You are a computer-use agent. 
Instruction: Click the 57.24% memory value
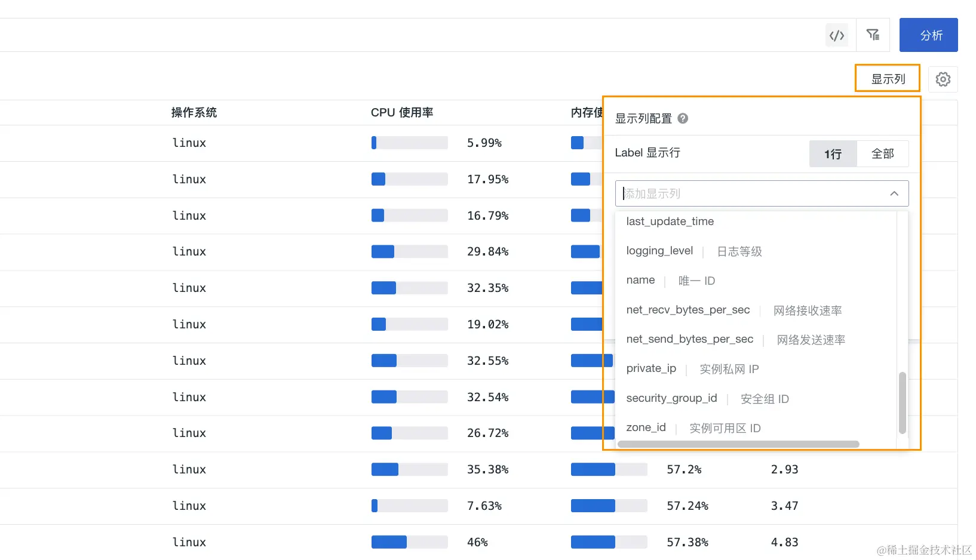[x=688, y=506]
